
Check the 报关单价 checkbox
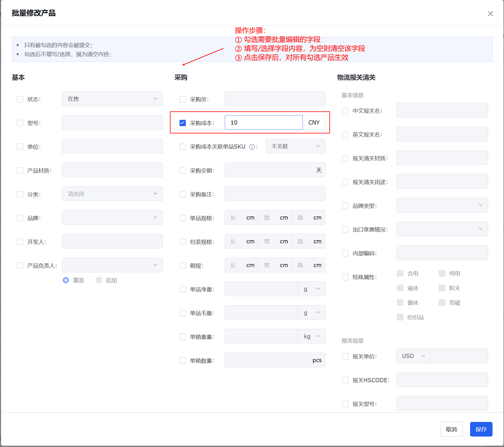[x=345, y=356]
